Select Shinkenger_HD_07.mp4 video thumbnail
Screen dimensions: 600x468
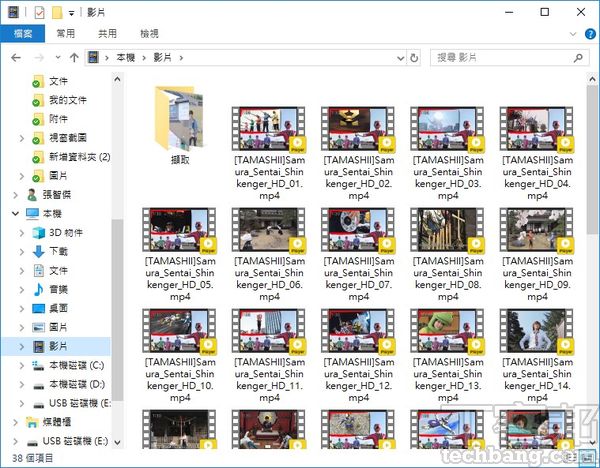coord(358,230)
